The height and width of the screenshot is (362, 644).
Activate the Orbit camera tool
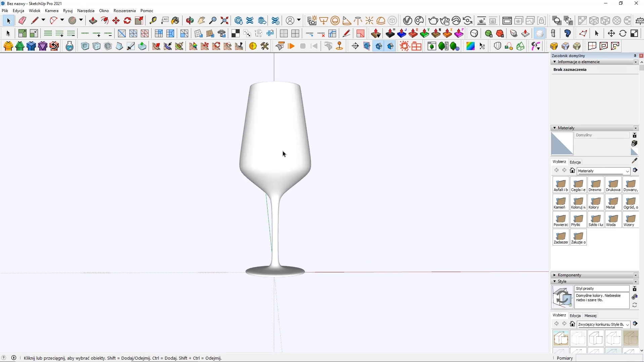tap(190, 21)
